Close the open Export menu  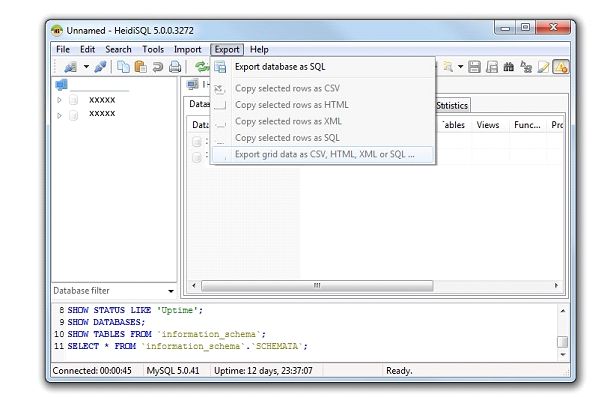(227, 49)
